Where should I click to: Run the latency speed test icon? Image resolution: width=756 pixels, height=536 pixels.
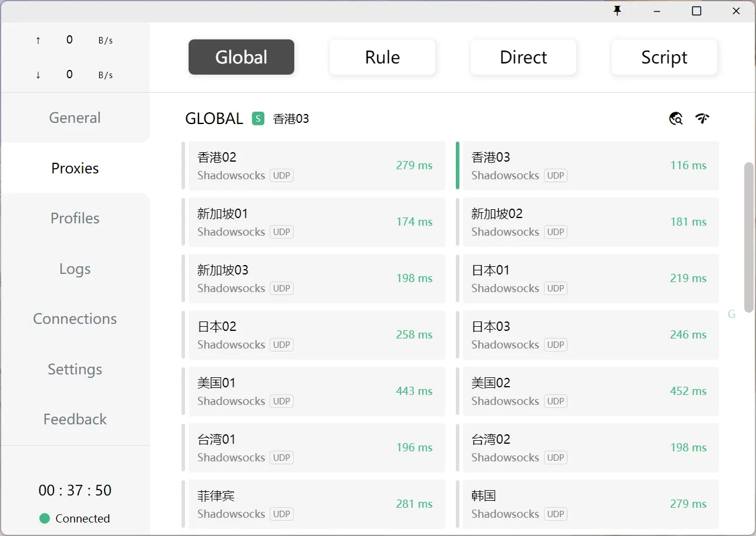(702, 119)
